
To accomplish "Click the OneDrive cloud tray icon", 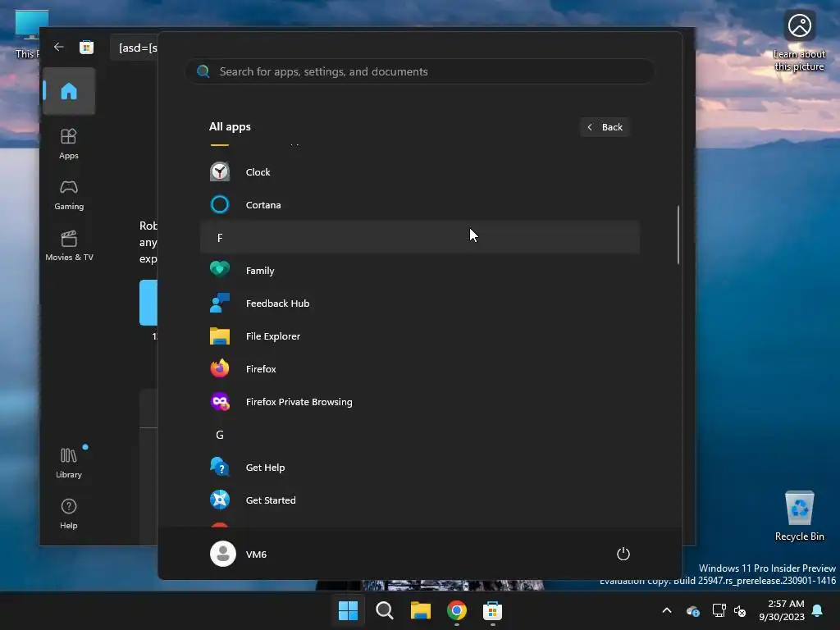I will (x=692, y=610).
